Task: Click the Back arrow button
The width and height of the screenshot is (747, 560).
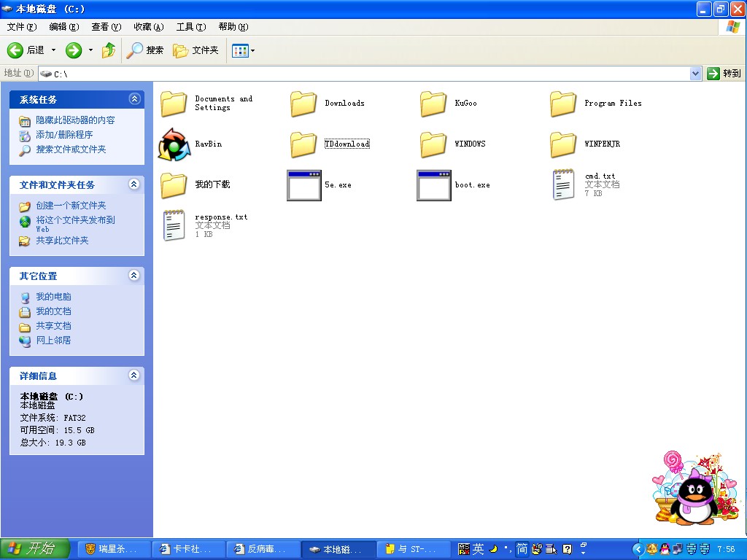Action: (15, 50)
